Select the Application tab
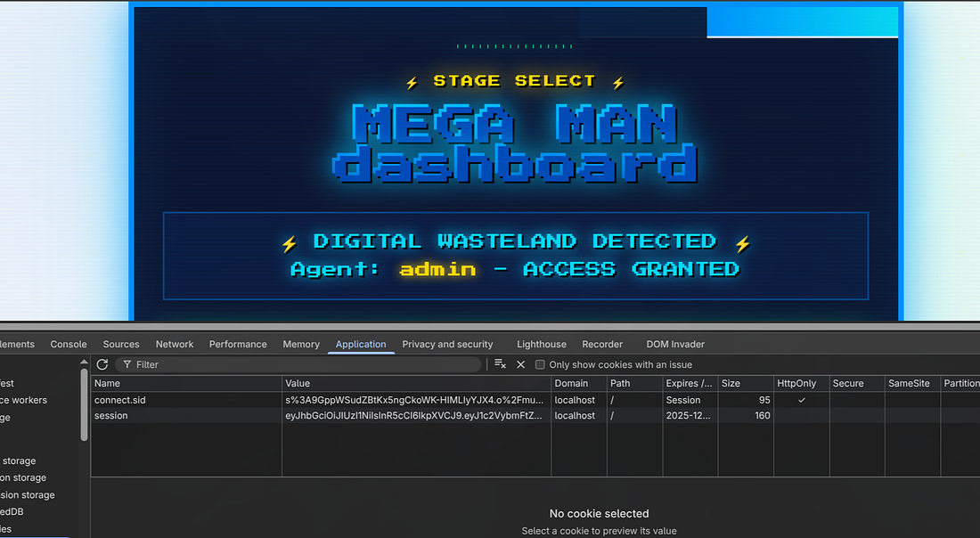The height and width of the screenshot is (538, 980). 361,345
